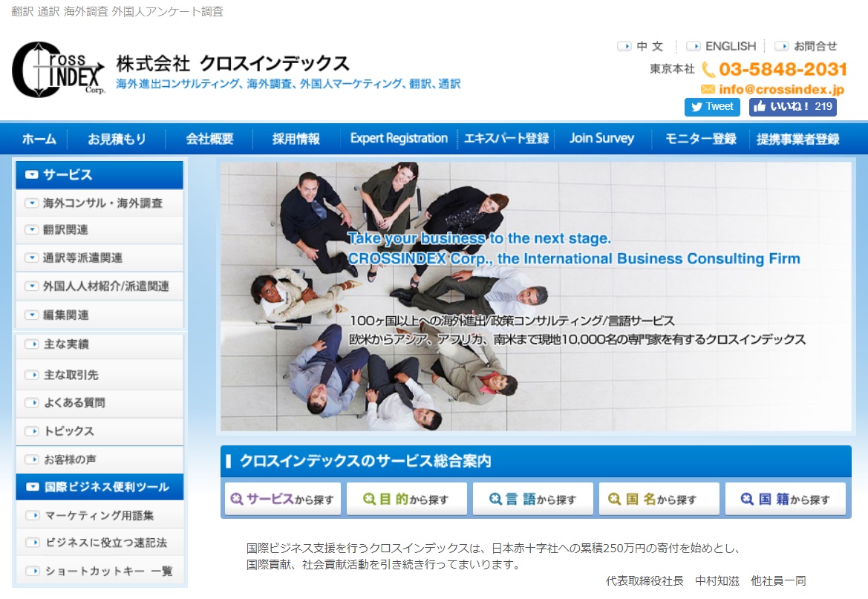Click the 言語から探す button

click(x=533, y=499)
